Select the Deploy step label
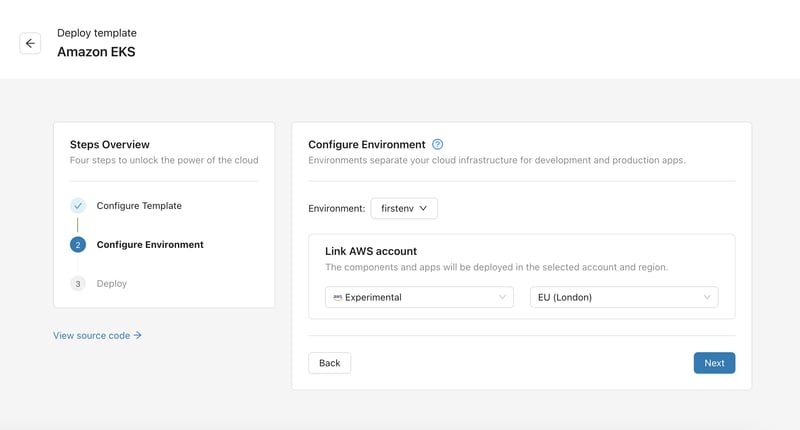This screenshot has width=800, height=430. (112, 284)
